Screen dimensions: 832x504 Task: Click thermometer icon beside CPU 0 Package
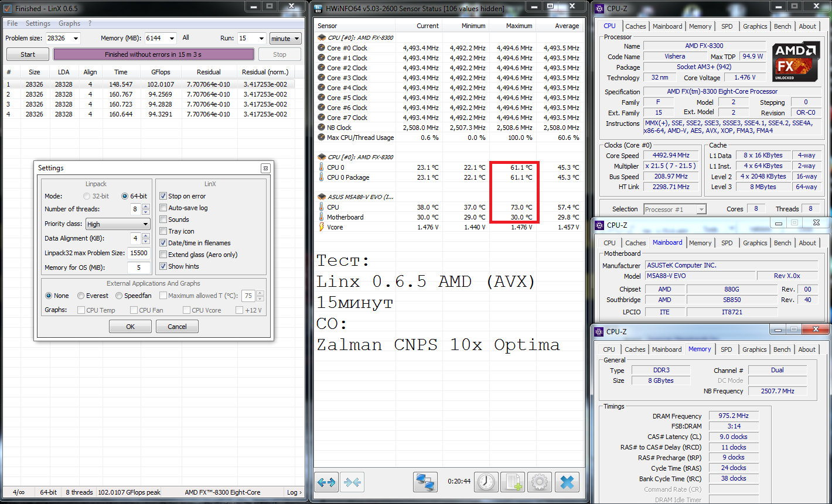321,177
